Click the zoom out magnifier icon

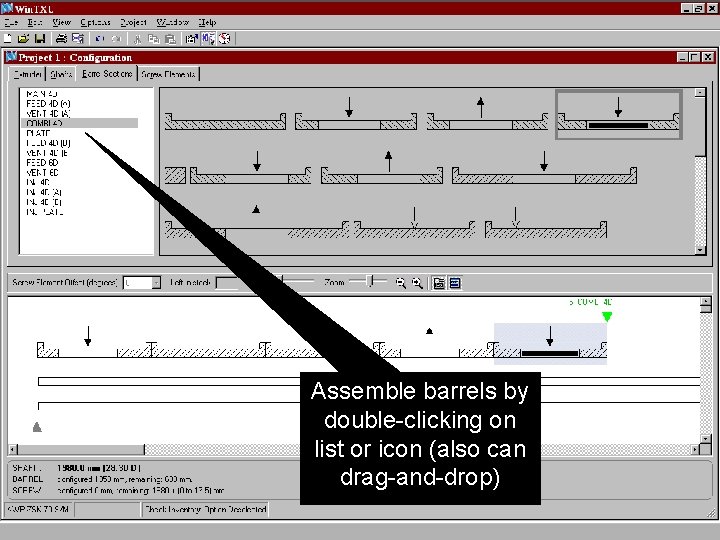pos(401,283)
